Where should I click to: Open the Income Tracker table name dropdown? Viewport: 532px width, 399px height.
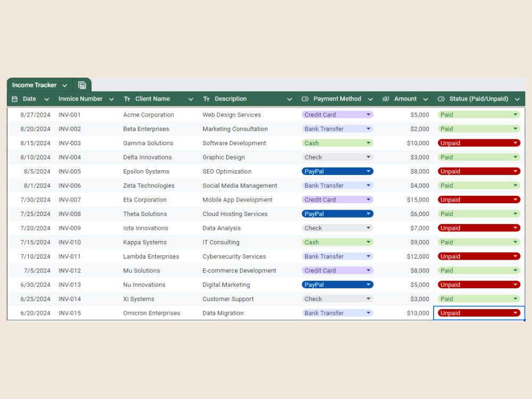[64, 85]
